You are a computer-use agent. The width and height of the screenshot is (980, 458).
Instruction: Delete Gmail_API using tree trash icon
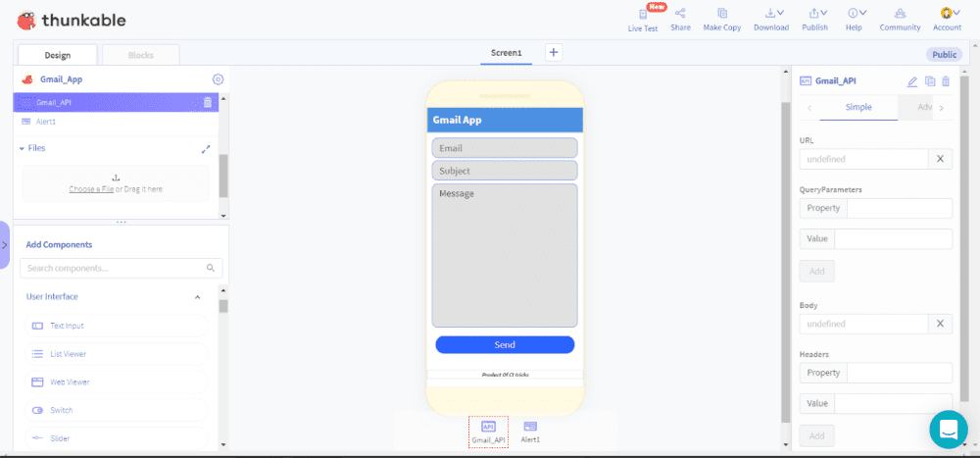pos(208,102)
